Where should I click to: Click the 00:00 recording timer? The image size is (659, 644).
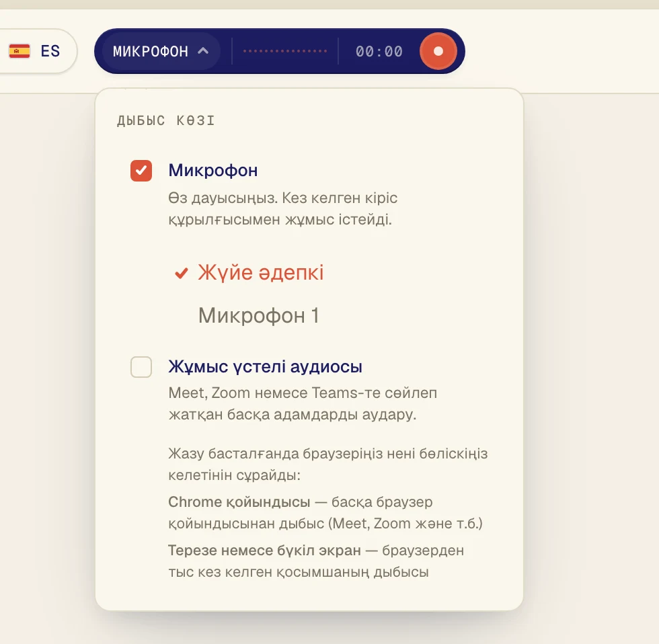(379, 51)
